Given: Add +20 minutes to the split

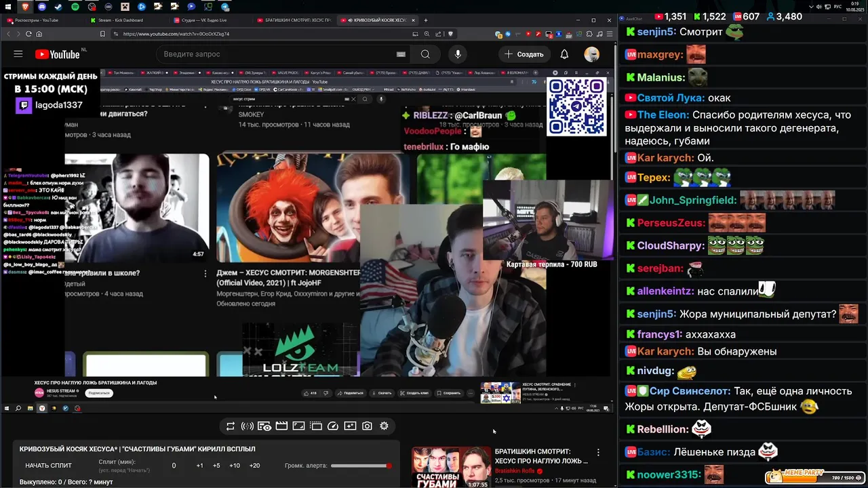Looking at the screenshot, I should pyautogui.click(x=254, y=466).
